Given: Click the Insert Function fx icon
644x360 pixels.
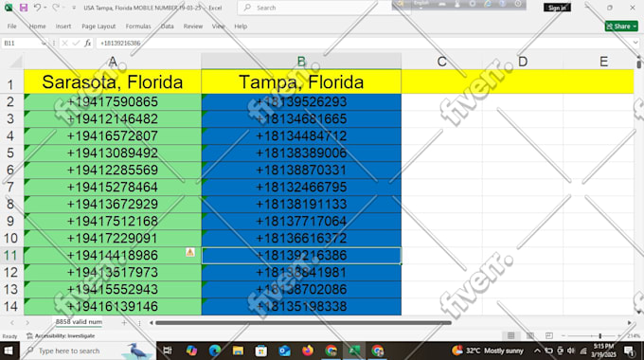Looking at the screenshot, I should coord(87,43).
